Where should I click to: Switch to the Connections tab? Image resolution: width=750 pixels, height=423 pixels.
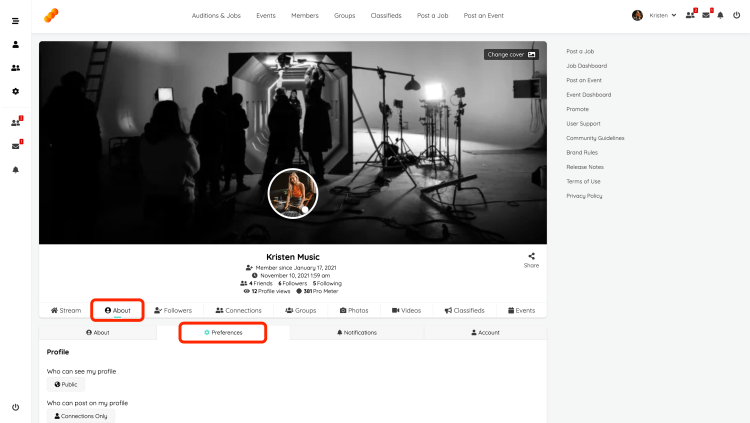point(238,311)
